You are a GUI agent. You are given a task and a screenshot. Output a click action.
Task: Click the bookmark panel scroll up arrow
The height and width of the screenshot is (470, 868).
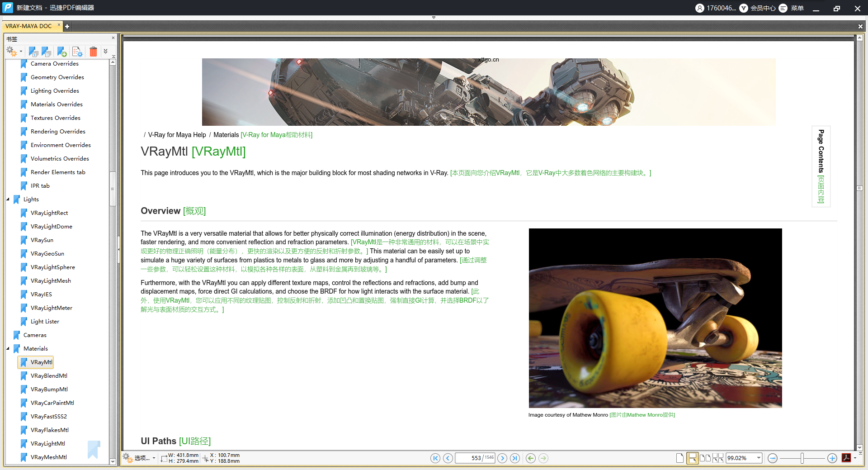click(113, 62)
